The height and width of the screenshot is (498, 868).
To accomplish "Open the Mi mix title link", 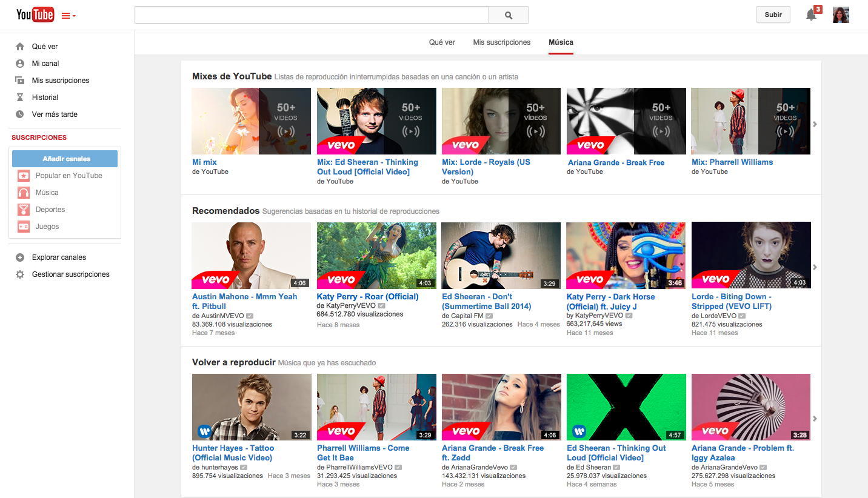I will (204, 162).
